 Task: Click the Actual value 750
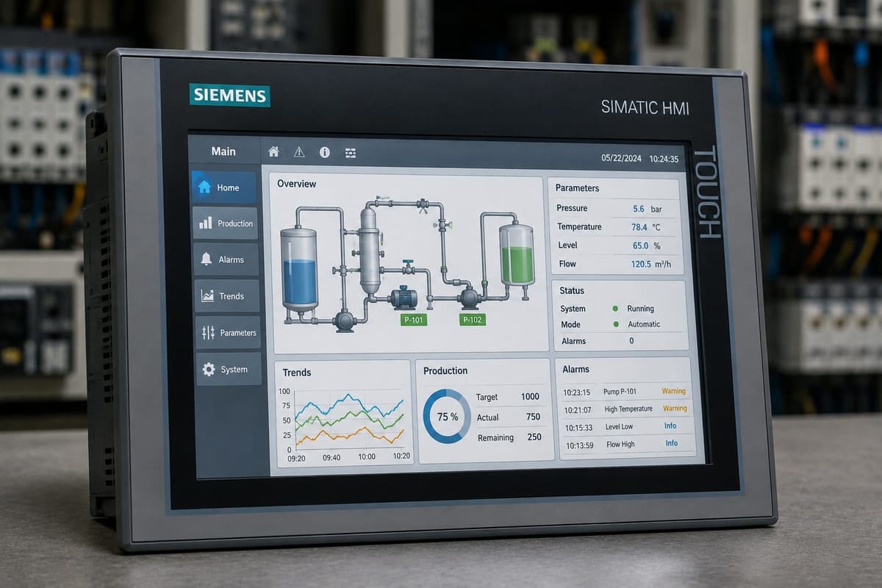[534, 417]
